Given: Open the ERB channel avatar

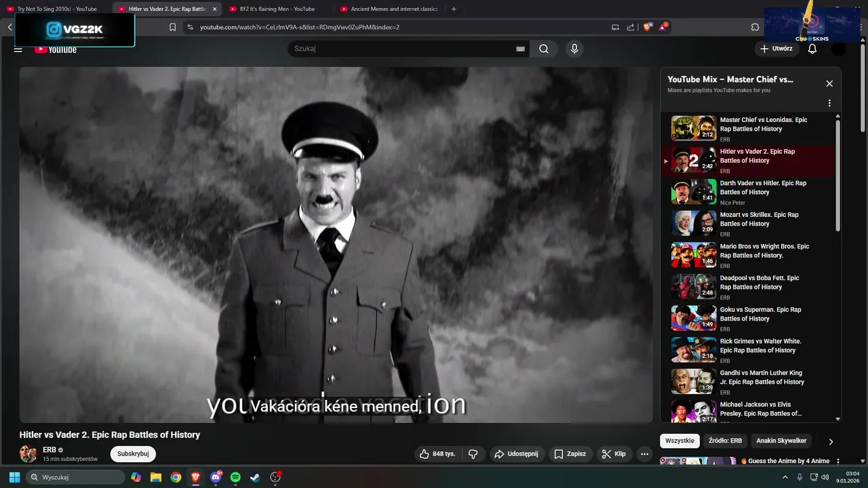Looking at the screenshot, I should coord(28,453).
